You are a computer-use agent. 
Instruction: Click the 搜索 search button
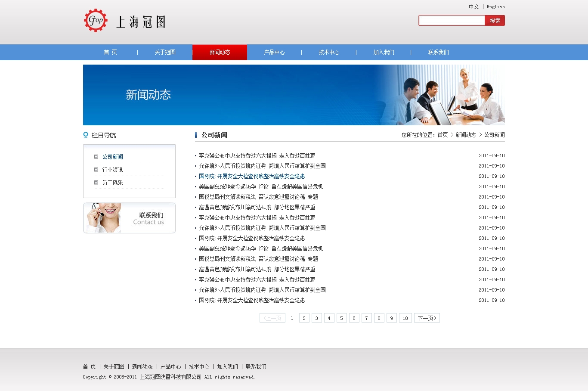point(495,21)
